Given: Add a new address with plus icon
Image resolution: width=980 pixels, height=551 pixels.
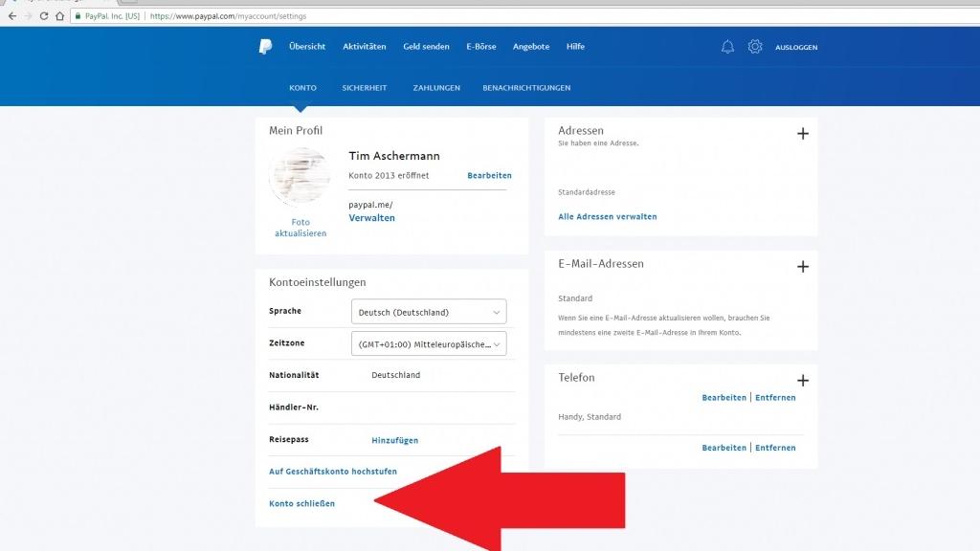Looking at the screenshot, I should tap(803, 133).
